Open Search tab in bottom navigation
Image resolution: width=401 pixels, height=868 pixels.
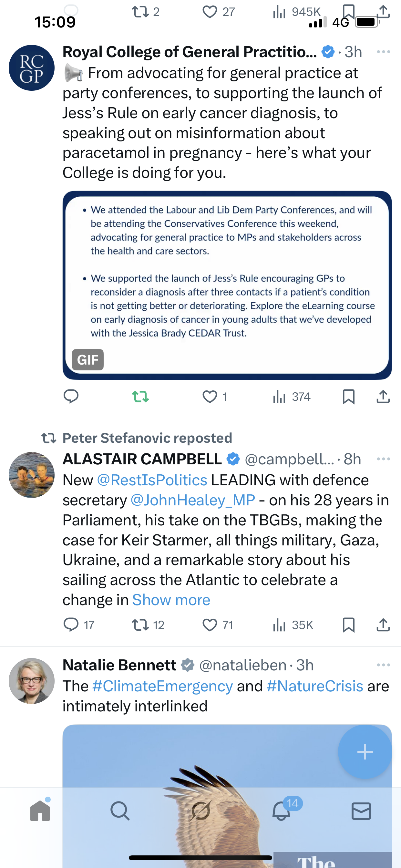(x=120, y=811)
